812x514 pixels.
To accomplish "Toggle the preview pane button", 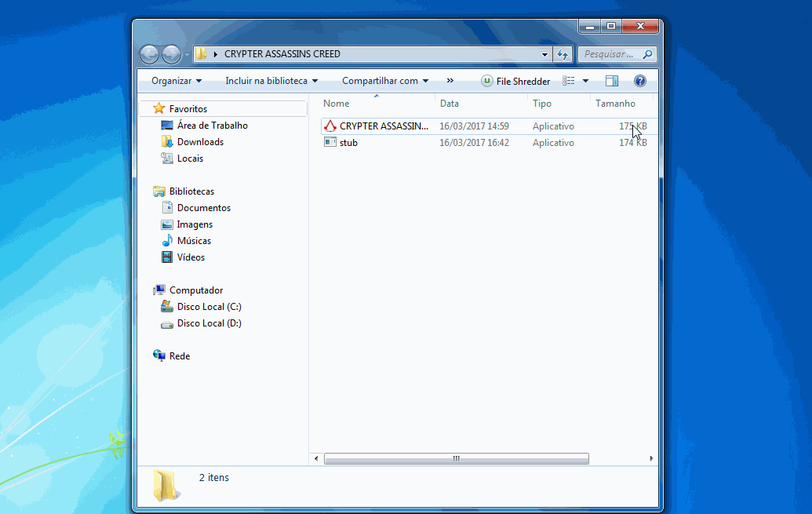I will click(x=612, y=81).
